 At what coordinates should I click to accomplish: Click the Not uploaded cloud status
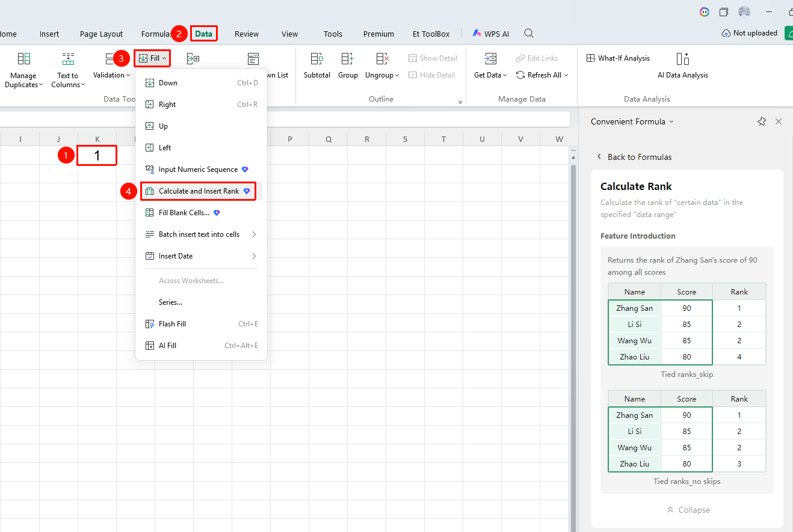tap(750, 33)
